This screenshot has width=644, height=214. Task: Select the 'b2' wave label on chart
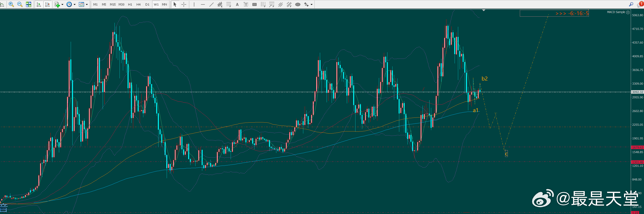[484, 79]
